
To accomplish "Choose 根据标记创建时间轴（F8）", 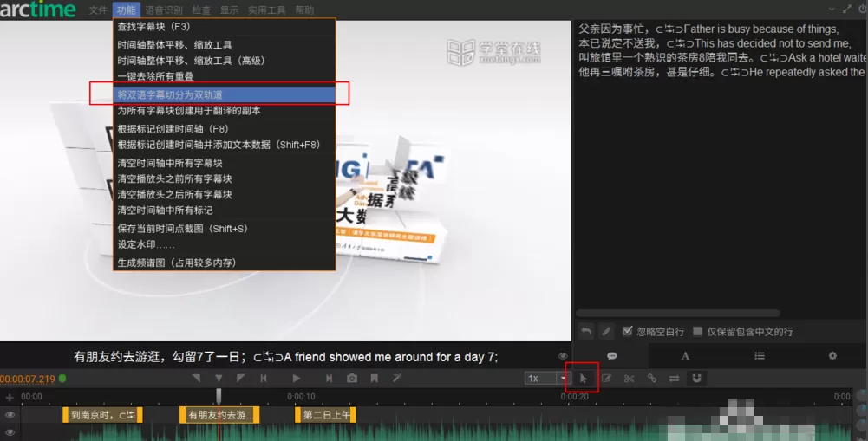I will (x=225, y=129).
